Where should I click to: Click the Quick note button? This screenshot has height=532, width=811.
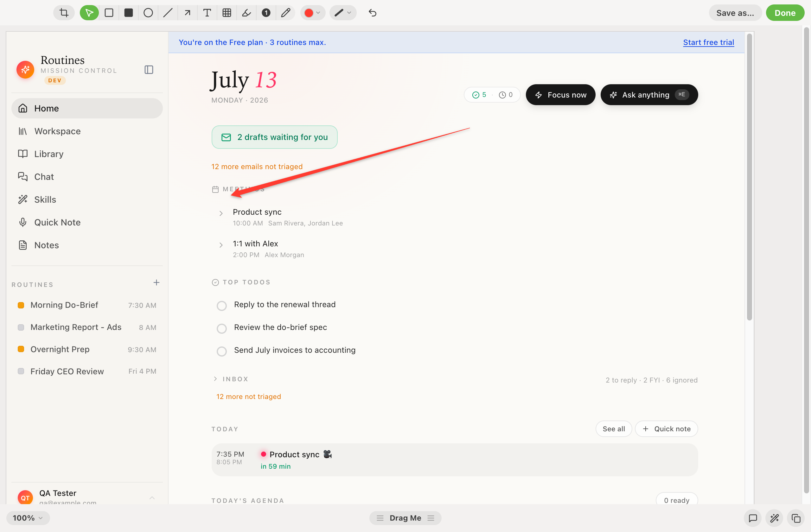(666, 429)
